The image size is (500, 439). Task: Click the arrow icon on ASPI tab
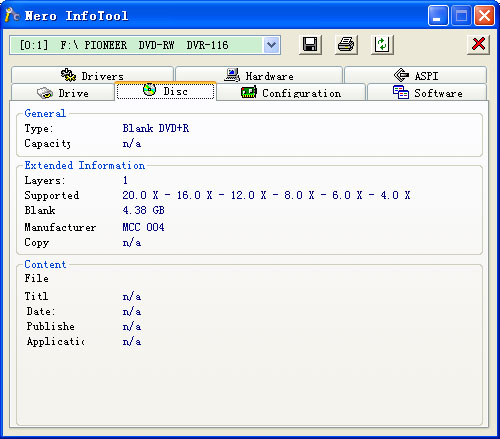tap(401, 75)
